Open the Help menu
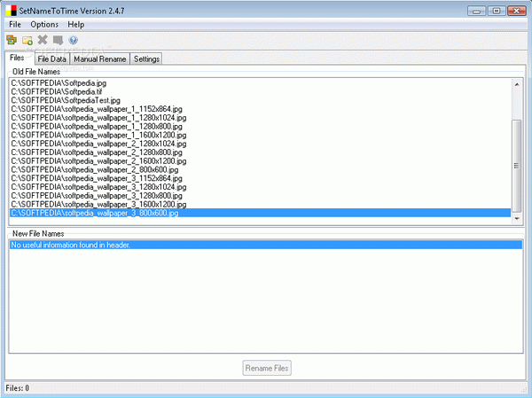The height and width of the screenshot is (398, 532). [x=75, y=25]
